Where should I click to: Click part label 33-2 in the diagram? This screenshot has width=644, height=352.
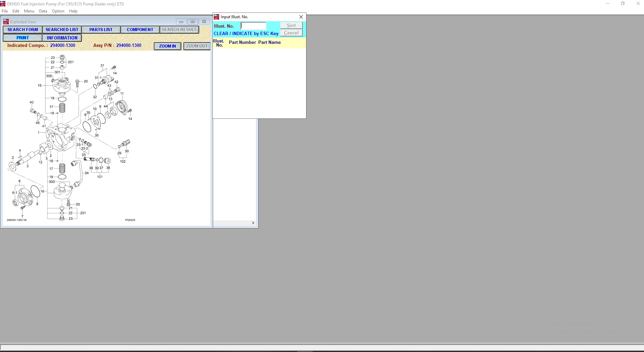point(84,148)
